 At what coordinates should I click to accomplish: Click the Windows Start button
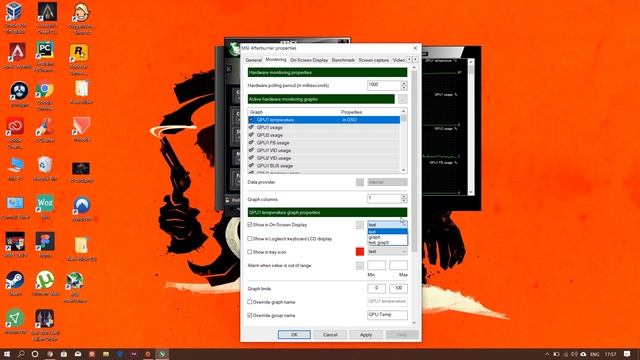[7, 354]
